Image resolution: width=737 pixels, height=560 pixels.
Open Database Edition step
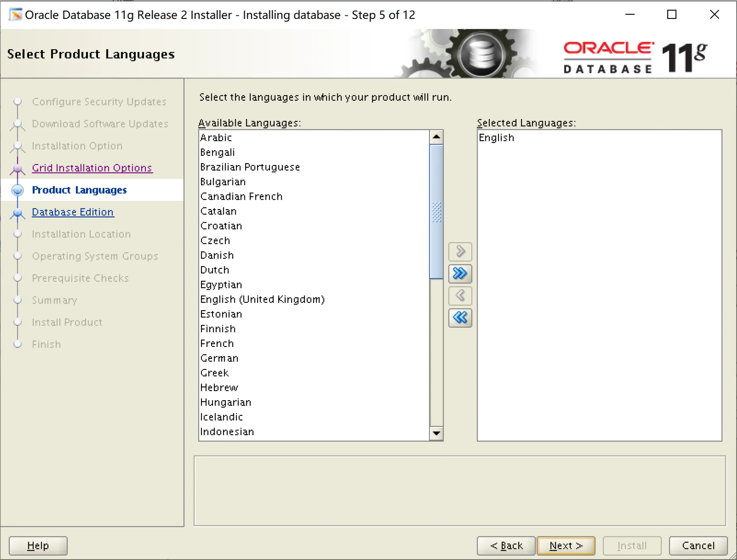(73, 212)
